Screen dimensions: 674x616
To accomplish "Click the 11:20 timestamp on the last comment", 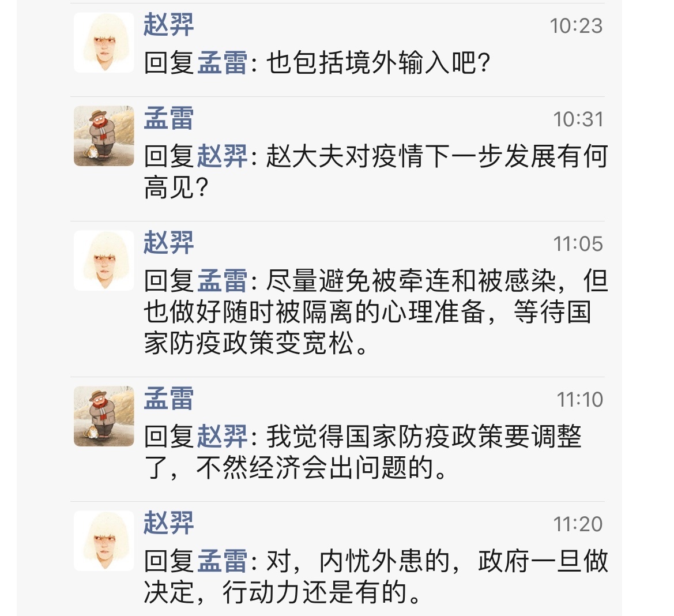I will (x=578, y=524).
